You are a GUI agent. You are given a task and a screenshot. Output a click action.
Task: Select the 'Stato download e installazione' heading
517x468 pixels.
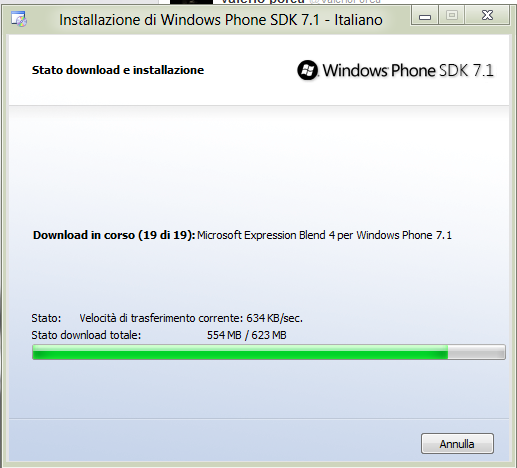[x=118, y=70]
